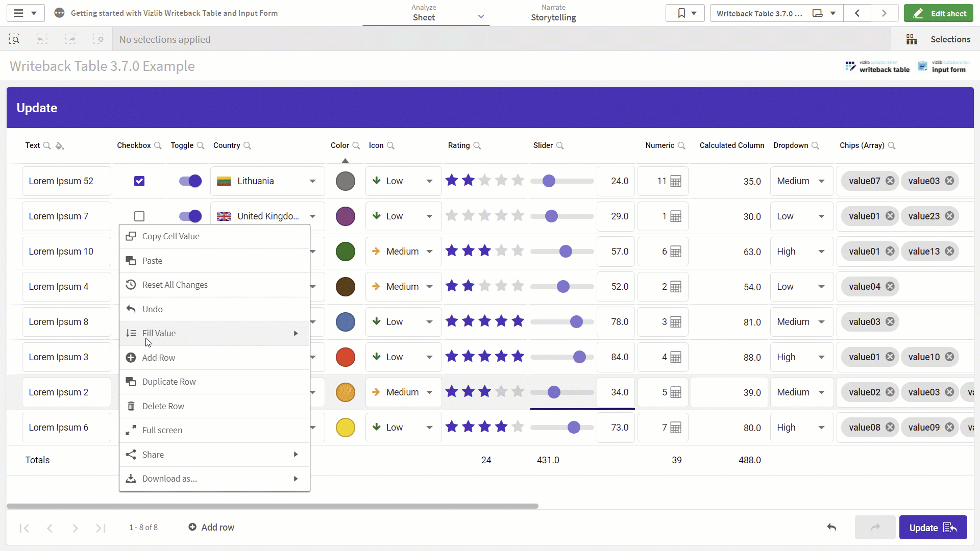Open the Selections tool grid icon

(x=912, y=39)
